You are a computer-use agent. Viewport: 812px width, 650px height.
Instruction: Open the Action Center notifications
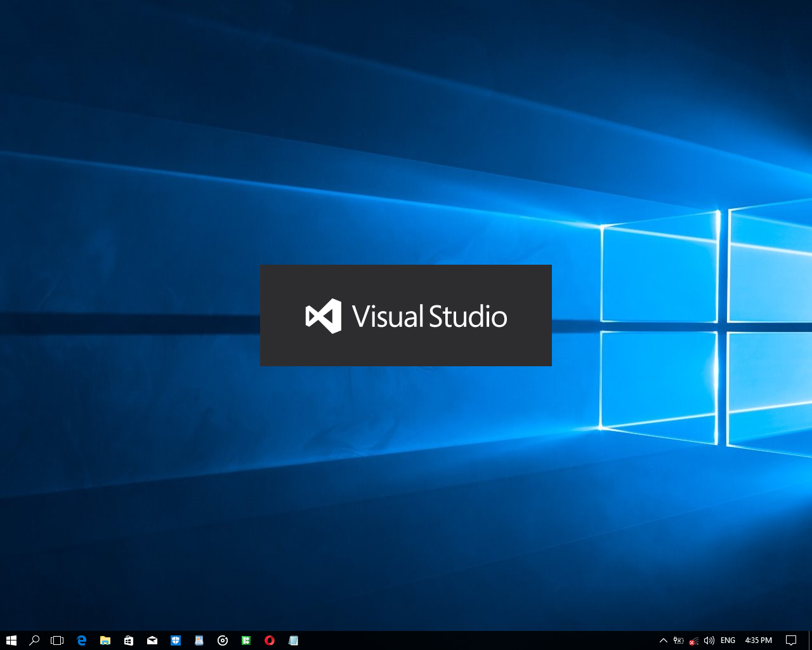click(x=791, y=640)
